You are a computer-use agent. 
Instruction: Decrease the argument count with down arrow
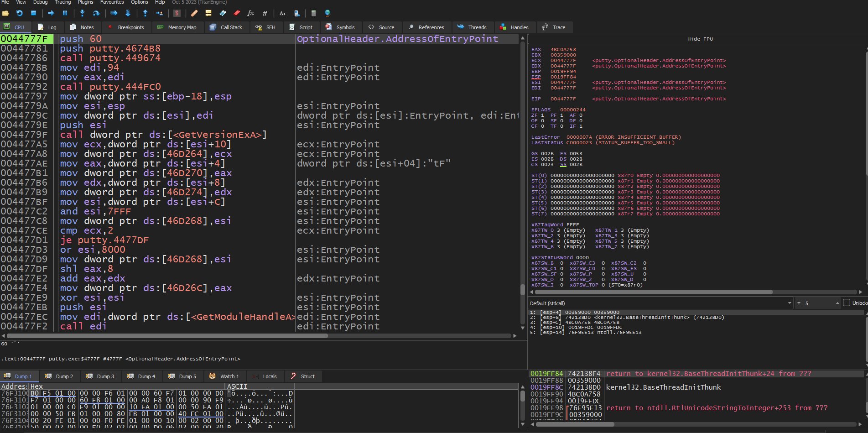pyautogui.click(x=799, y=303)
